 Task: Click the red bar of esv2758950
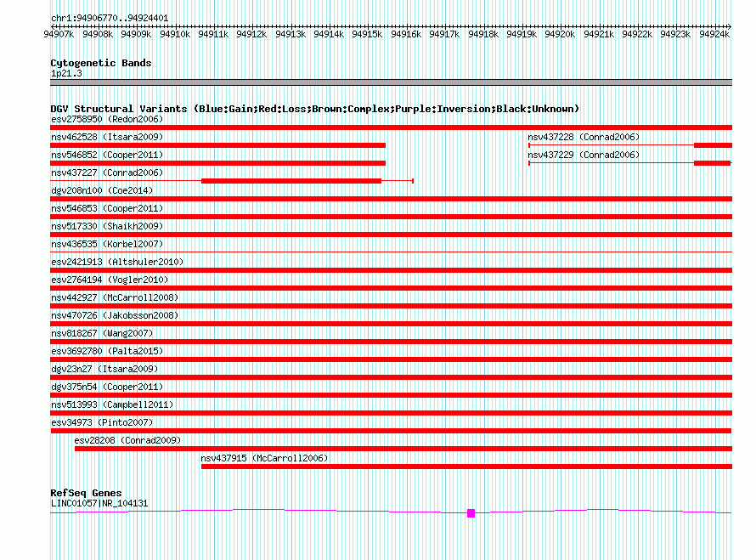(x=391, y=127)
